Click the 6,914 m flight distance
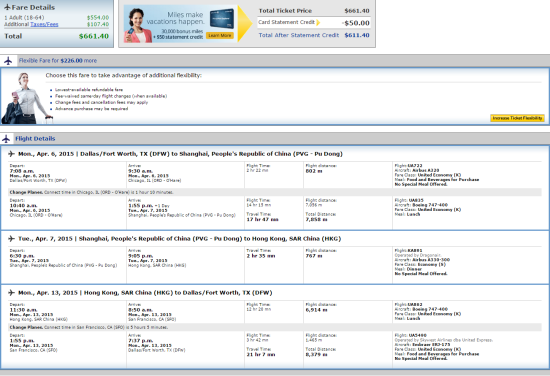 316,310
